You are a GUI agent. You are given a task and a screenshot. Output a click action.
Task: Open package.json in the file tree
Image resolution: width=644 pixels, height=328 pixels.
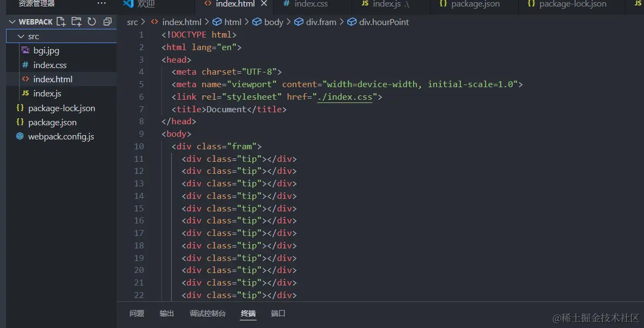[61, 123]
